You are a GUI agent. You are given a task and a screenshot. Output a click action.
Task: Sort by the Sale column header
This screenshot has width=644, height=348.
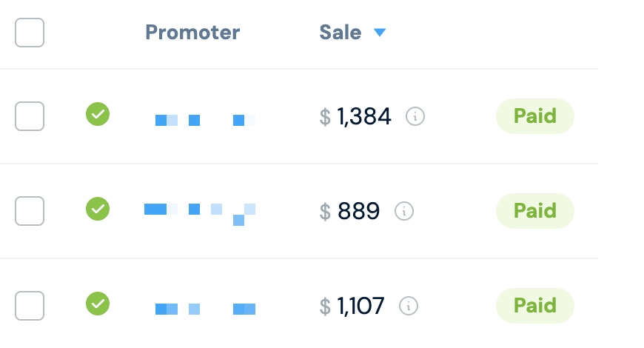click(x=341, y=33)
